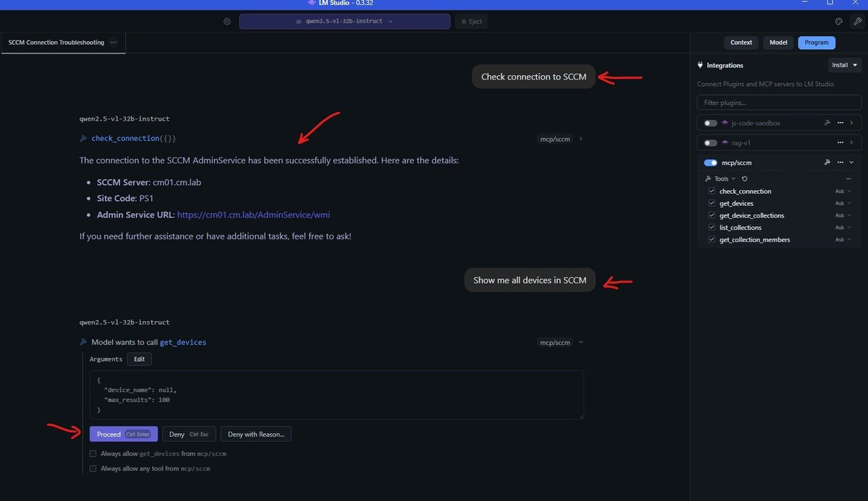The width and height of the screenshot is (868, 501).
Task: Open the three-dot menu in Tools row
Action: pyautogui.click(x=848, y=179)
